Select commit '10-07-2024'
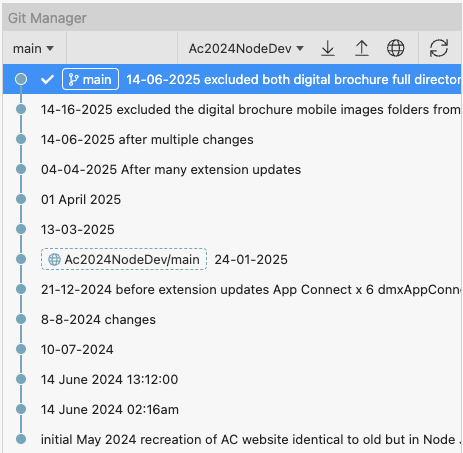 click(232, 349)
